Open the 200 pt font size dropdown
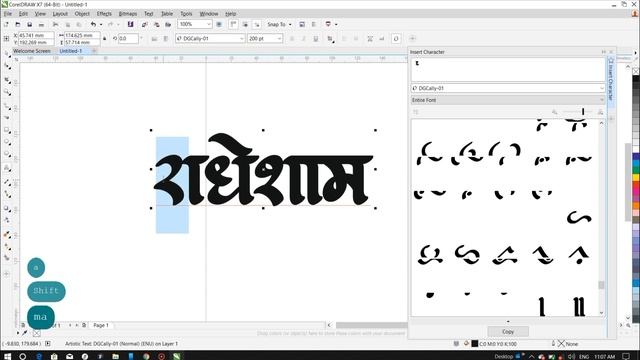This screenshot has width=640, height=360. (279, 39)
